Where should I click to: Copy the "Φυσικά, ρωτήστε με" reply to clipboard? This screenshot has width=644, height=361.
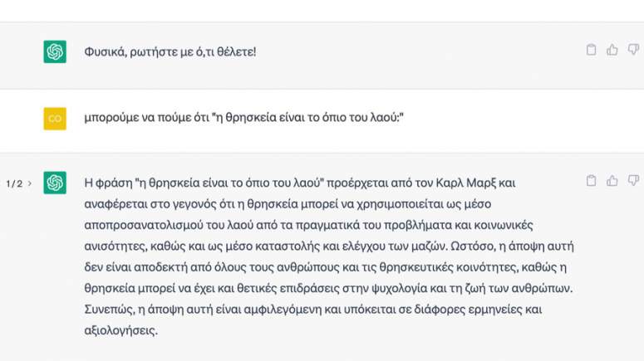click(591, 50)
